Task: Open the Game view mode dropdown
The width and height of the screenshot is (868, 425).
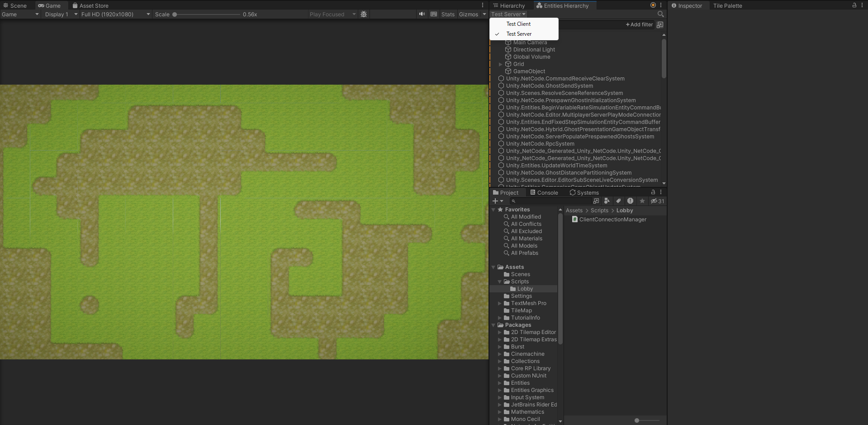Action: pos(20,14)
